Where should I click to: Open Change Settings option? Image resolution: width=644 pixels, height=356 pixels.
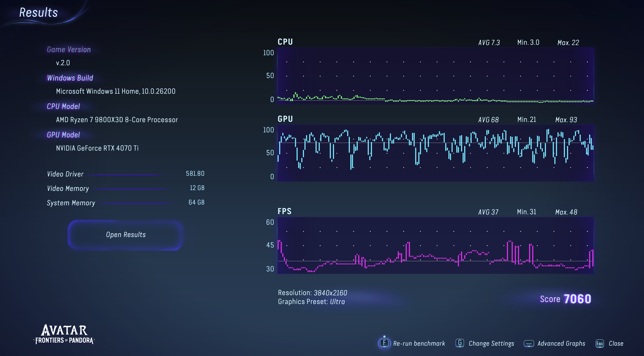coord(491,343)
